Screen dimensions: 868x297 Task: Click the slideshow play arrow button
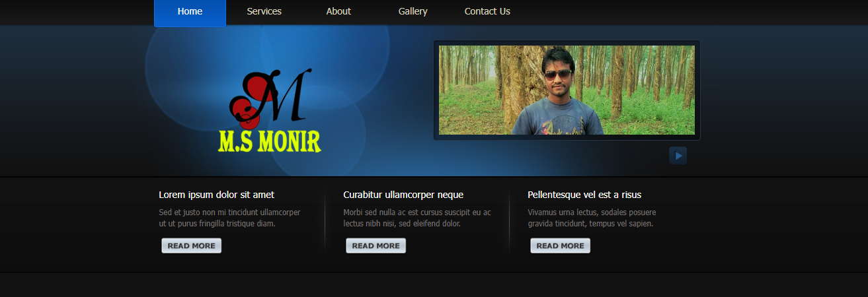tap(678, 156)
